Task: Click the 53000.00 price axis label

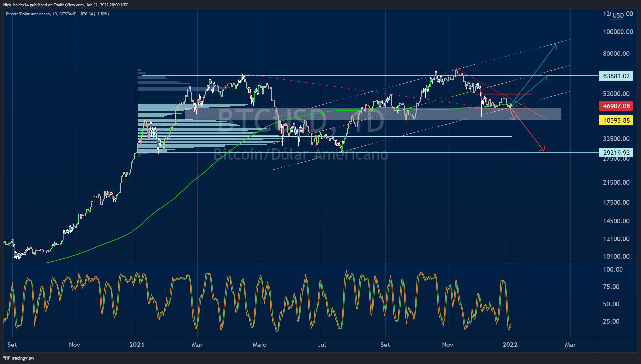Action: 616,94
